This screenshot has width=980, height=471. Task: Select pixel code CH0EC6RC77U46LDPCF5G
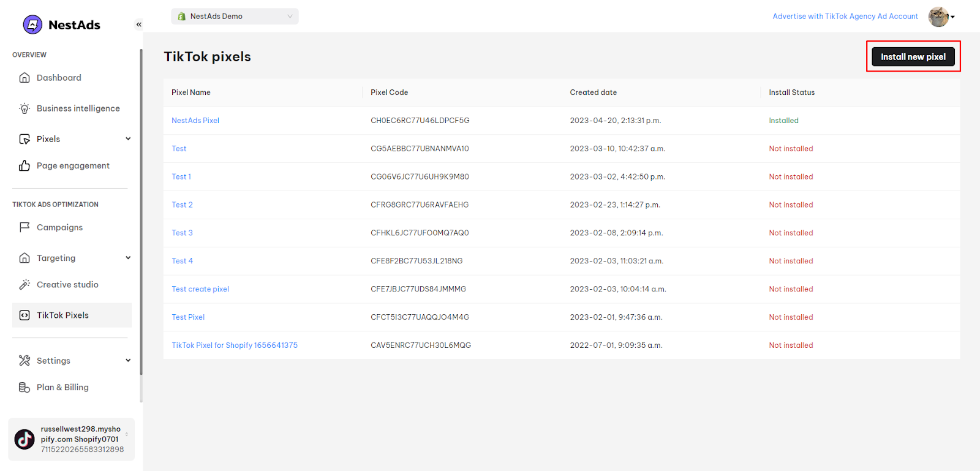pos(420,121)
